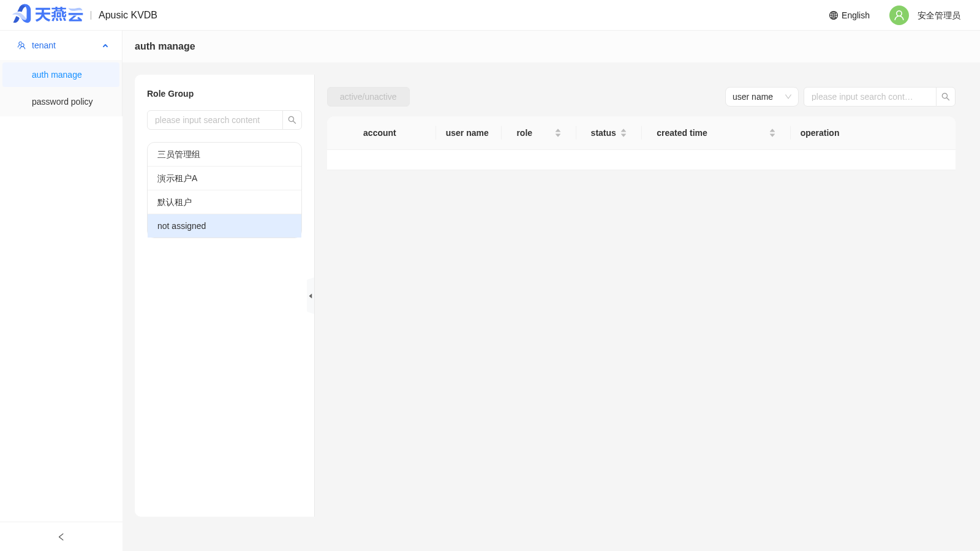Viewport: 980px width, 551px height.
Task: Collapse the Role Group panel arrow
Action: (x=311, y=296)
